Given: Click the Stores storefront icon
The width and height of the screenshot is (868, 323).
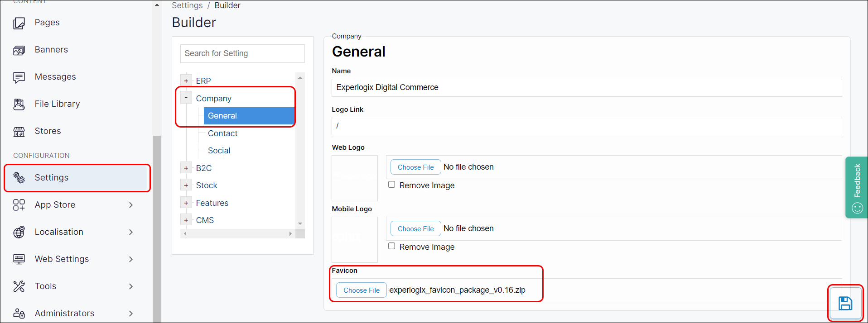Looking at the screenshot, I should 19,132.
